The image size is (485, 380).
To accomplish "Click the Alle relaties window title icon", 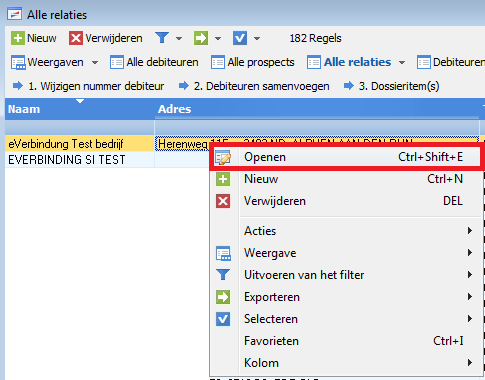I will [x=15, y=14].
